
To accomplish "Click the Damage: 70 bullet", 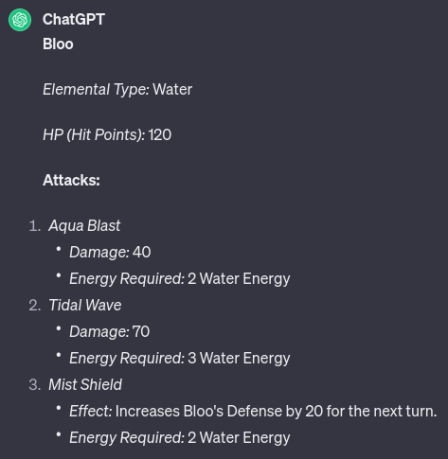I will pyautogui.click(x=109, y=331).
